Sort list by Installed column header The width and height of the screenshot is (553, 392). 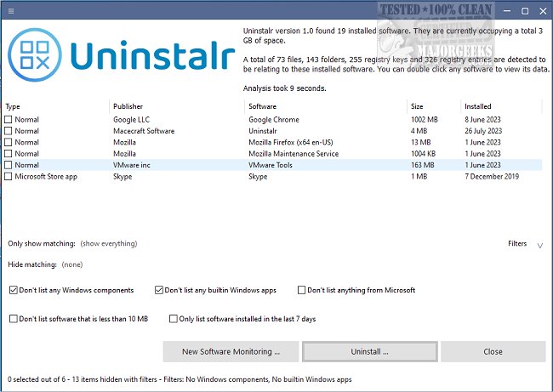(x=478, y=106)
